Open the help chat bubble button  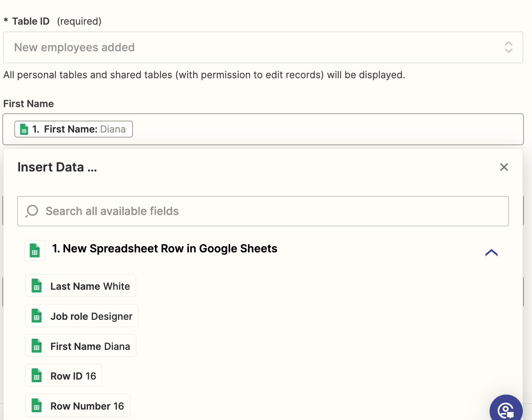(x=506, y=409)
